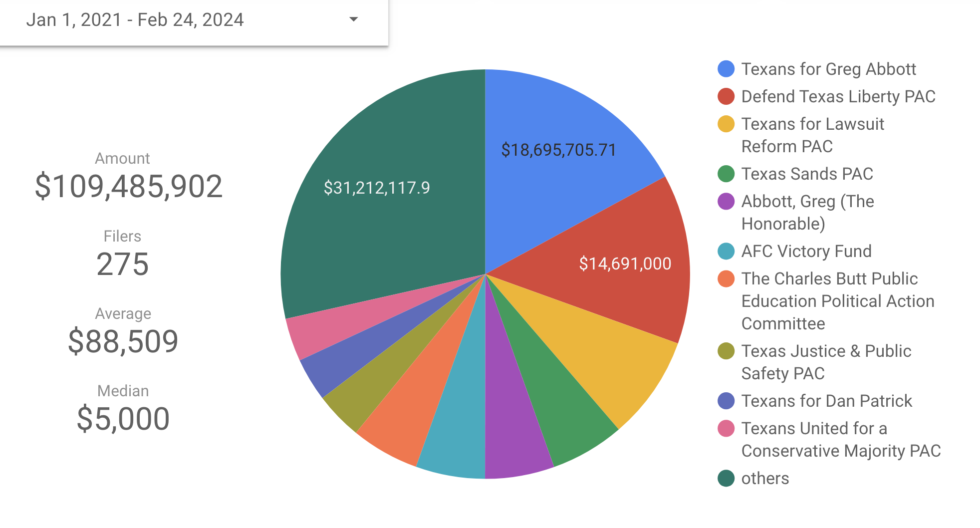Select the Defend Texas Liberty PAC legend label

[x=838, y=96]
